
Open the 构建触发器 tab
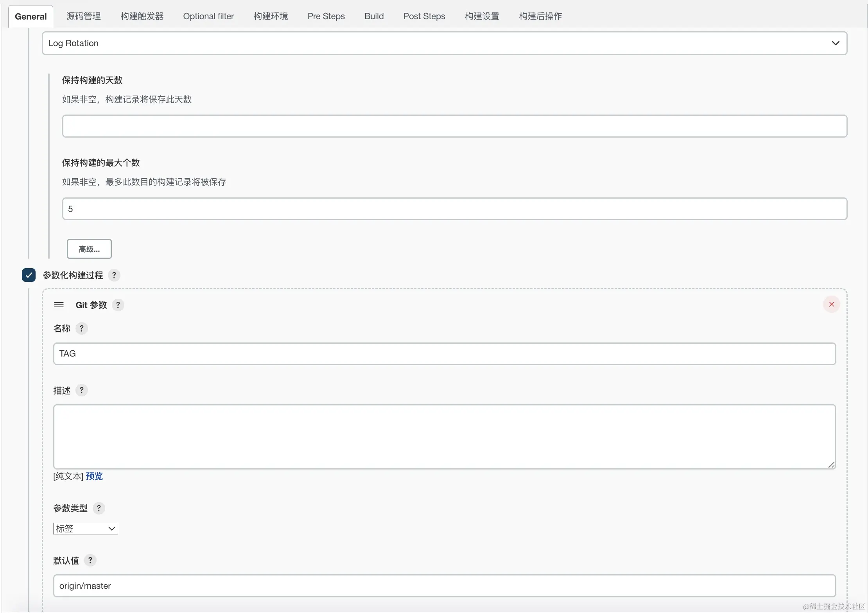click(142, 16)
